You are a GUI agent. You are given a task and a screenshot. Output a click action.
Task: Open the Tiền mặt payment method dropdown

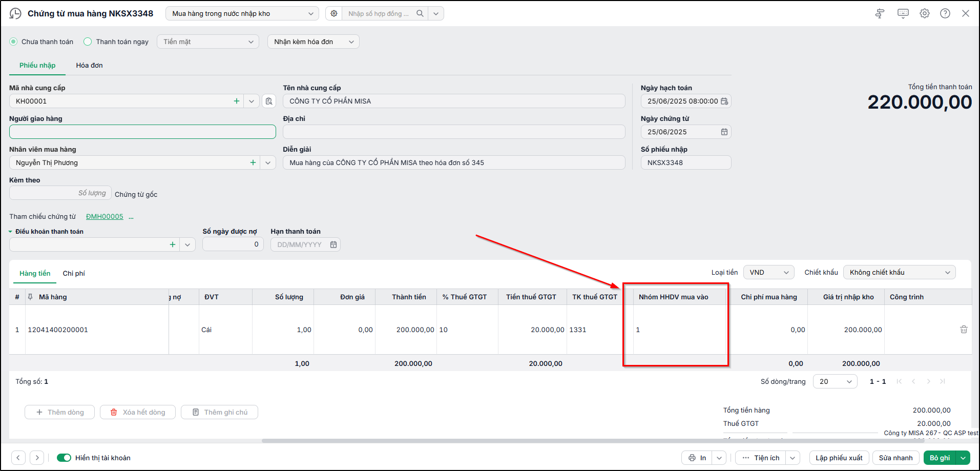click(x=208, y=42)
